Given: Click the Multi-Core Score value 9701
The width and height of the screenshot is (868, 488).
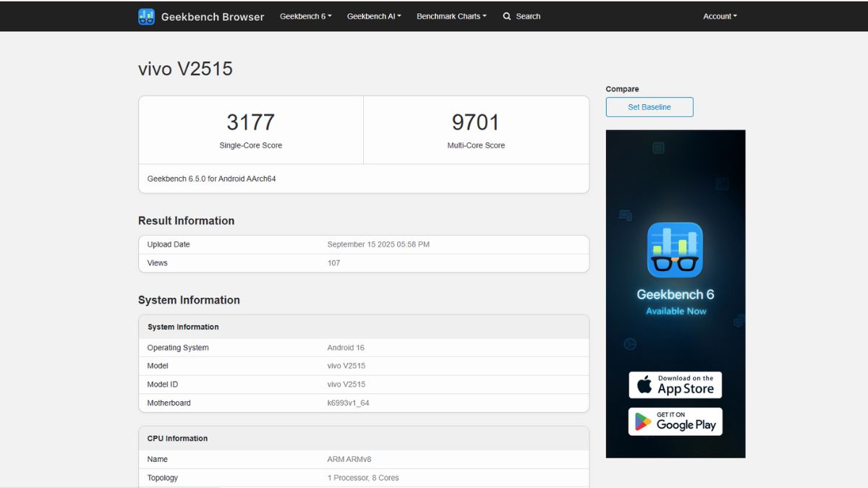Looking at the screenshot, I should tap(476, 122).
